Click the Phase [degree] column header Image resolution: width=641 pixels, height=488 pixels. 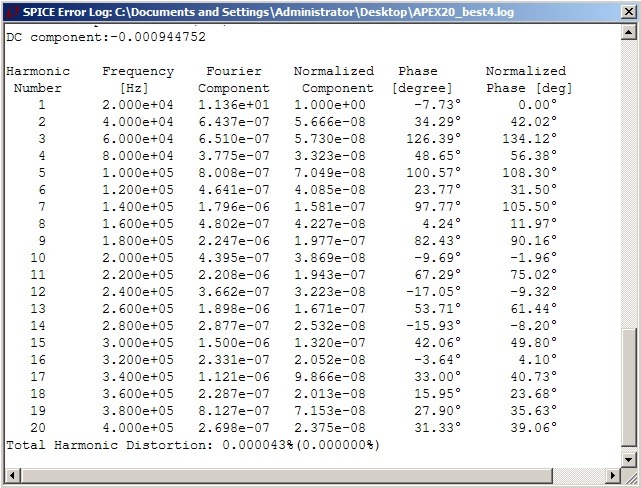tap(422, 80)
